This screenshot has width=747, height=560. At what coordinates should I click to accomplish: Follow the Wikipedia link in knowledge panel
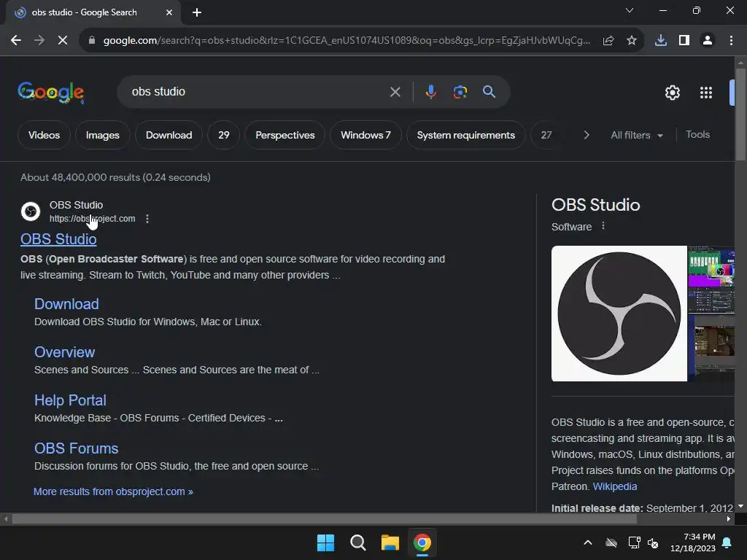[614, 486]
